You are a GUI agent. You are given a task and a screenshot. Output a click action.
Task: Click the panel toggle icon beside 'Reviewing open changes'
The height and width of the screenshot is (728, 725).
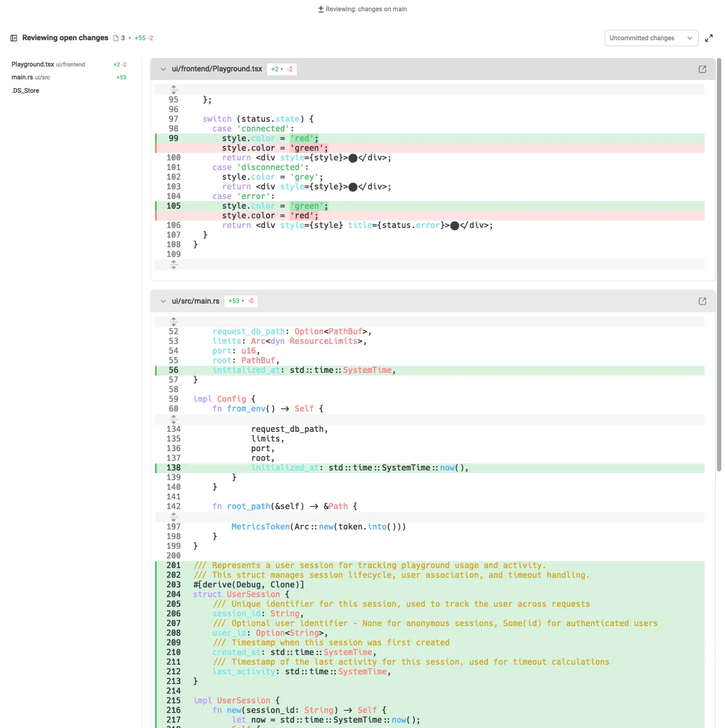pyautogui.click(x=13, y=38)
